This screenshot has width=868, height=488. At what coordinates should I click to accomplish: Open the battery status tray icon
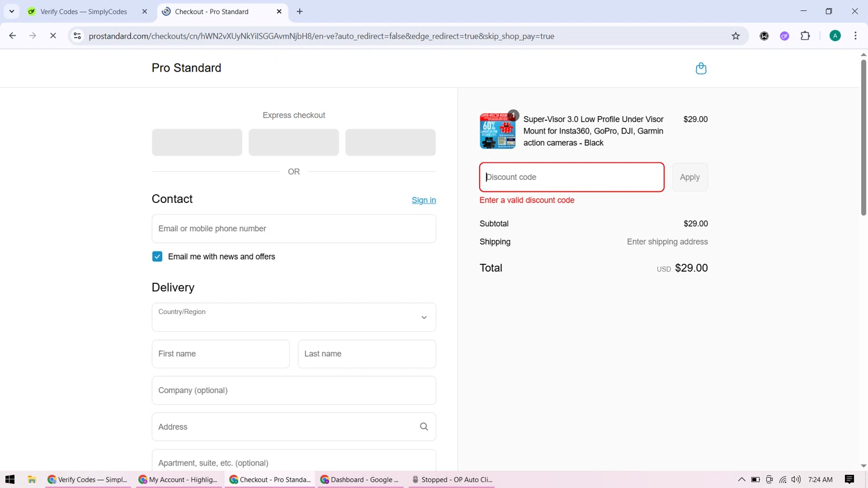coord(755,479)
